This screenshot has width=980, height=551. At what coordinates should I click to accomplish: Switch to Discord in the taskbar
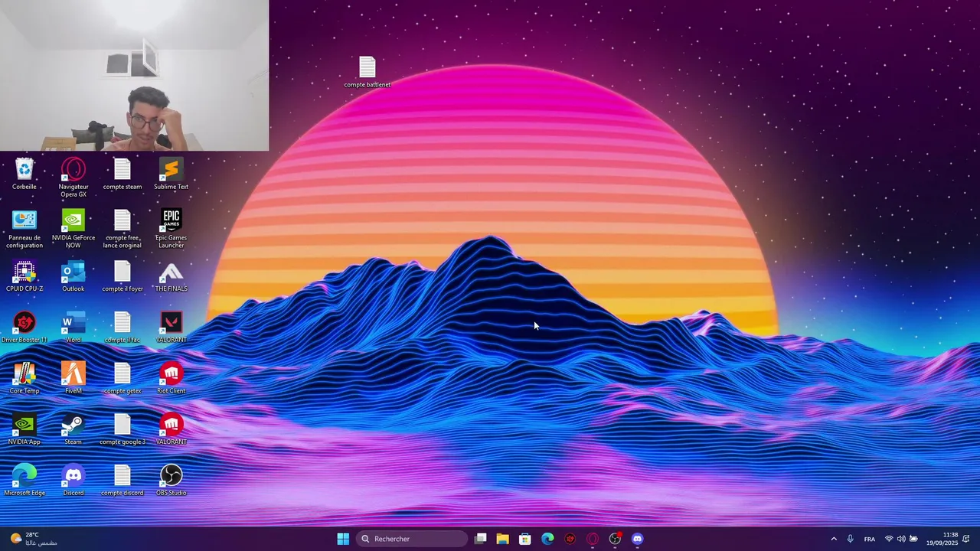(x=637, y=539)
